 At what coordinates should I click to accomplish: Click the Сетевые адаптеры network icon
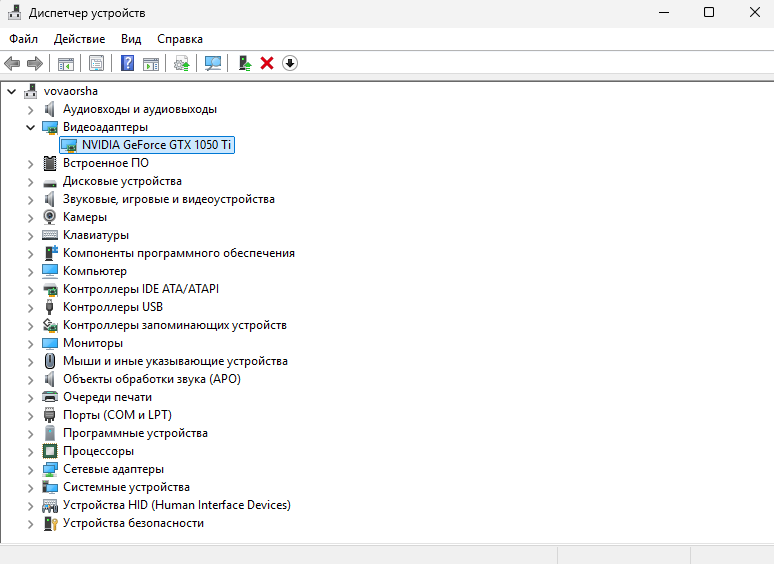[x=49, y=469]
